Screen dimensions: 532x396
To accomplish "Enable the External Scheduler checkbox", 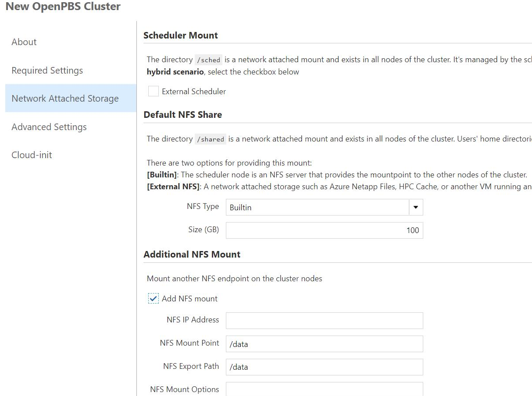I will pyautogui.click(x=153, y=91).
